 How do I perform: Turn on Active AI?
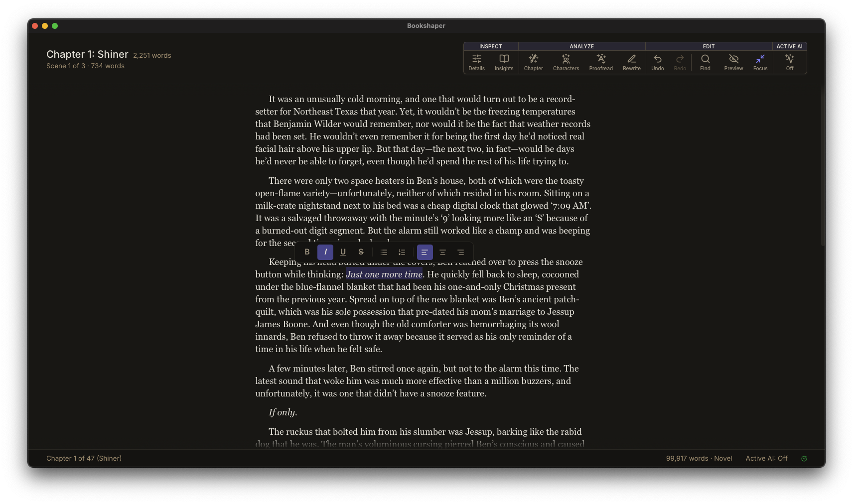[x=789, y=62]
